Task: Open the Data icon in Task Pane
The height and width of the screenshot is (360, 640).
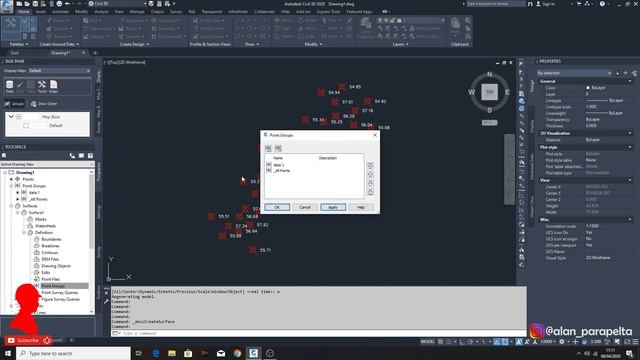Action: 9,87
